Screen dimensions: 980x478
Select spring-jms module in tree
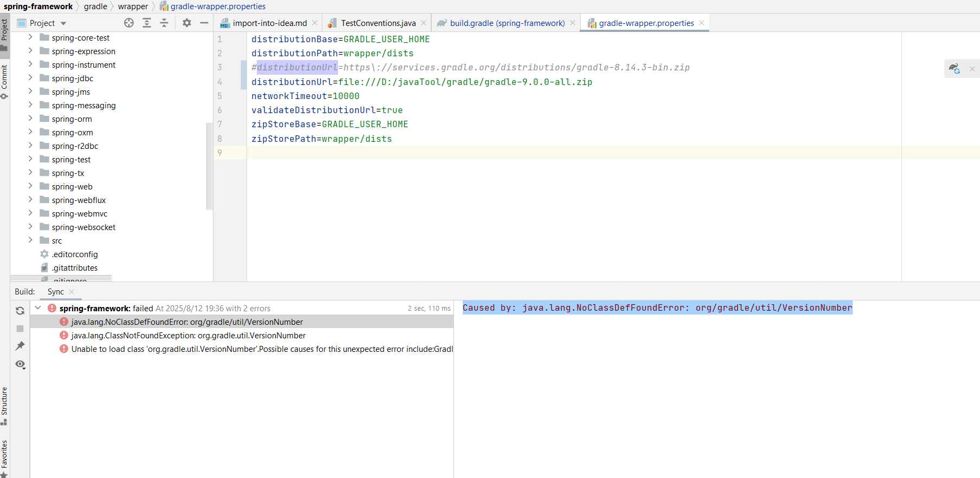[x=71, y=92]
